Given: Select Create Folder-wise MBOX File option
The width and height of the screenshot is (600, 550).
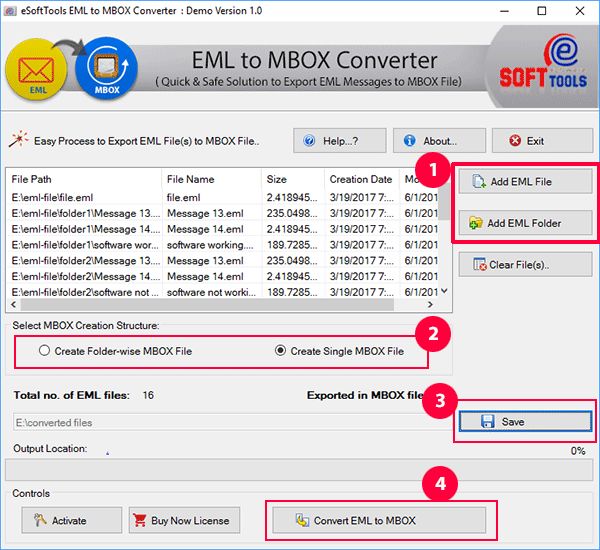Looking at the screenshot, I should [x=115, y=351].
